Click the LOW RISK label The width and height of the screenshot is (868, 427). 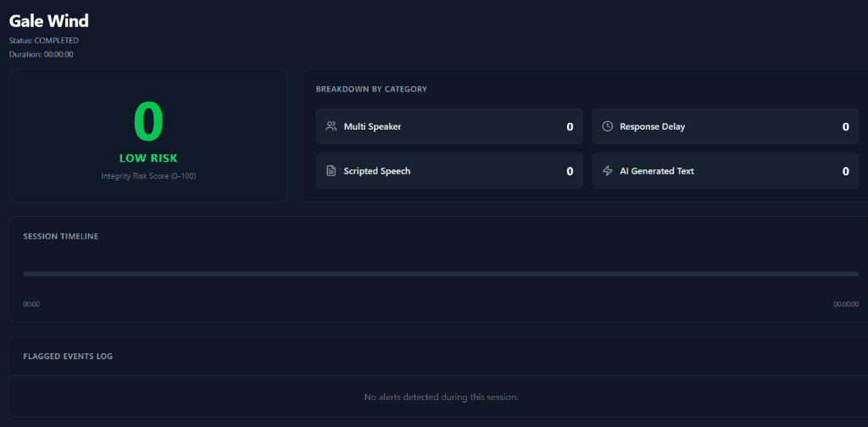(148, 158)
